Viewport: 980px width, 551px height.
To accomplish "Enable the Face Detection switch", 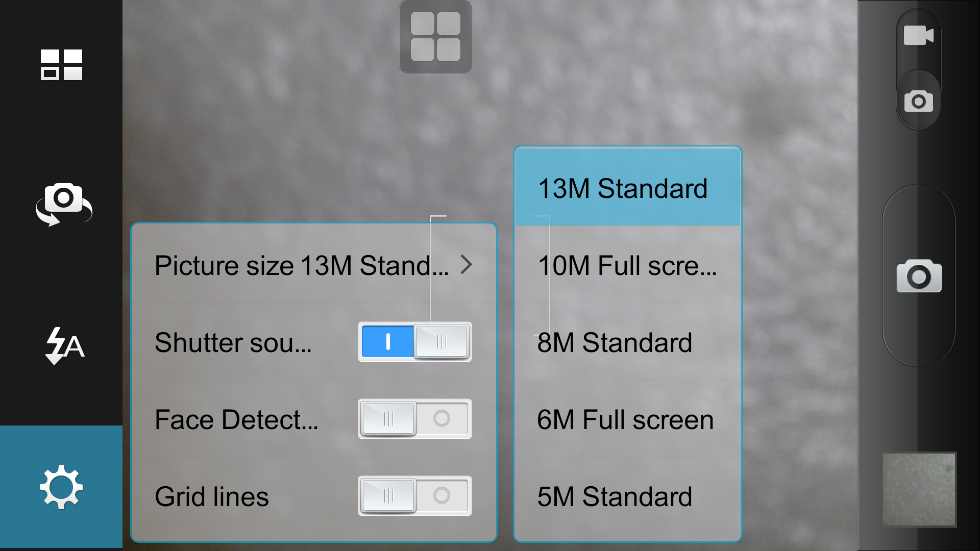I will point(414,419).
